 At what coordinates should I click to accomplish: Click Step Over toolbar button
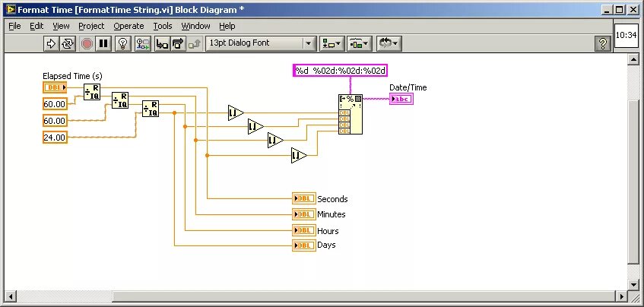(178, 43)
